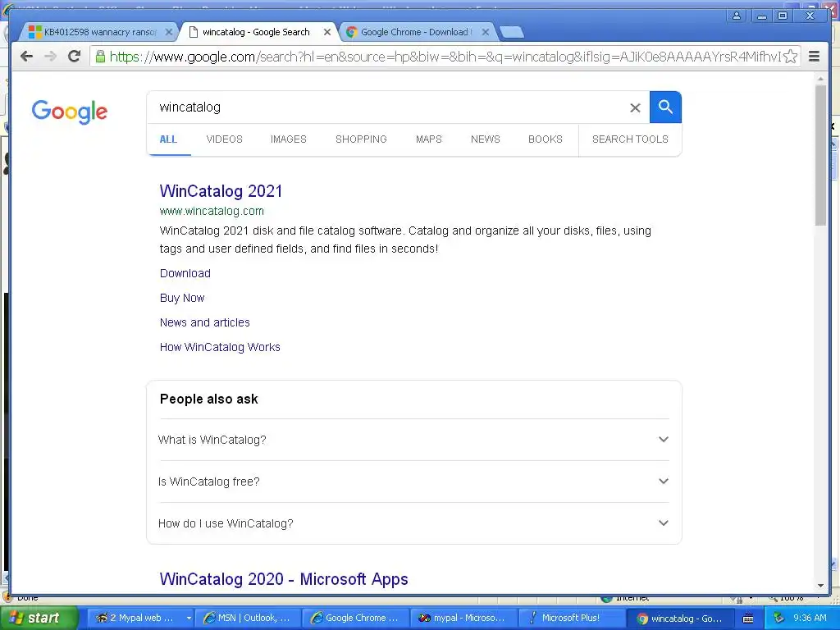Open the Chrome hamburger menu
The height and width of the screenshot is (630, 840).
click(x=814, y=57)
